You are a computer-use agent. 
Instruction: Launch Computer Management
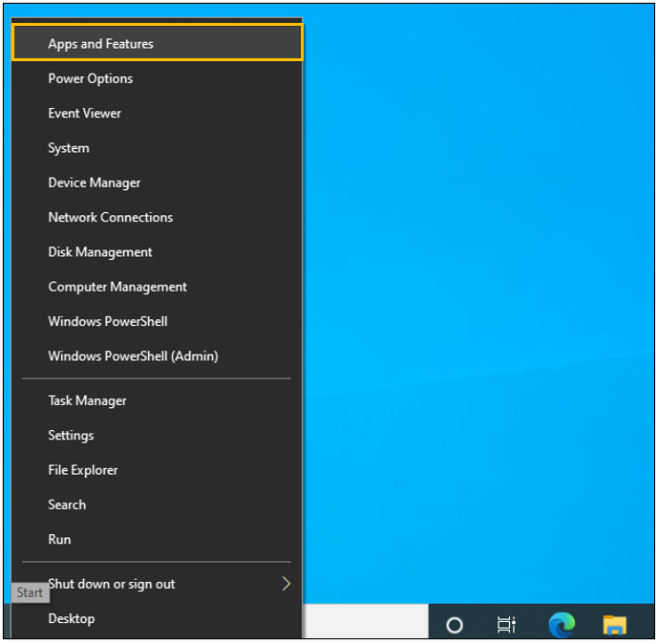click(157, 287)
